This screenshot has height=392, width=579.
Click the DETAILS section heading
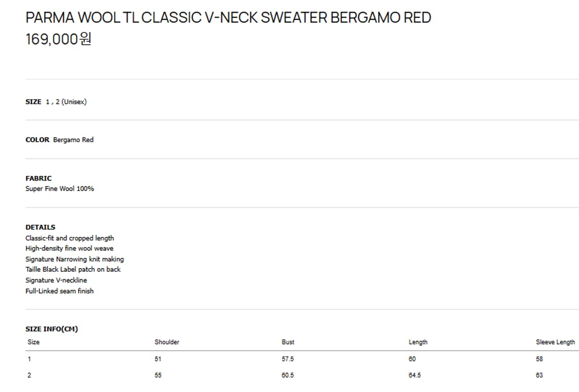click(40, 227)
